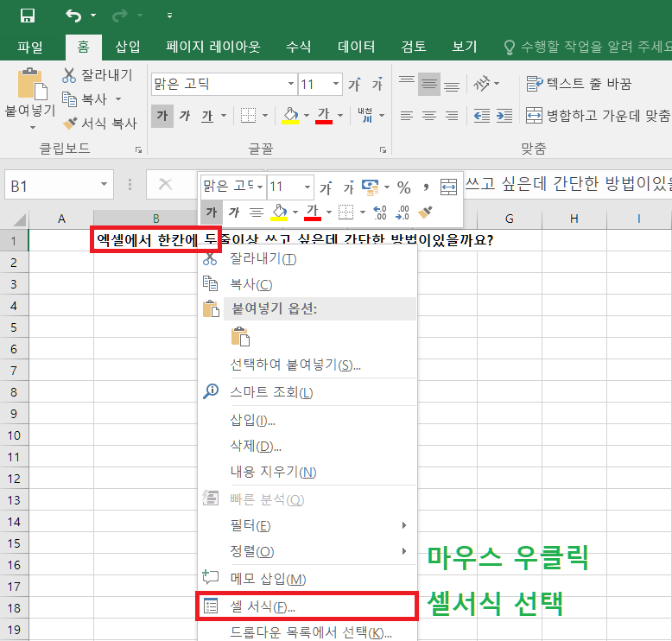This screenshot has width=672, height=641.
Task: Click the increase indent icon
Action: coord(504,116)
